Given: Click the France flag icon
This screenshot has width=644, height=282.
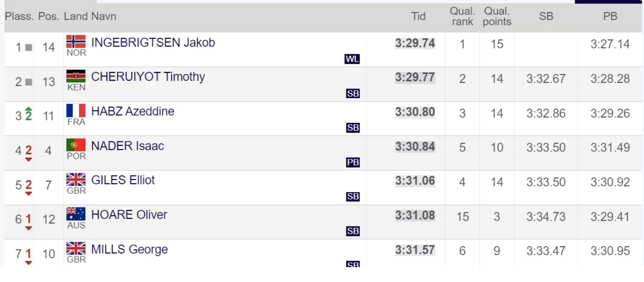Looking at the screenshot, I should [x=76, y=110].
